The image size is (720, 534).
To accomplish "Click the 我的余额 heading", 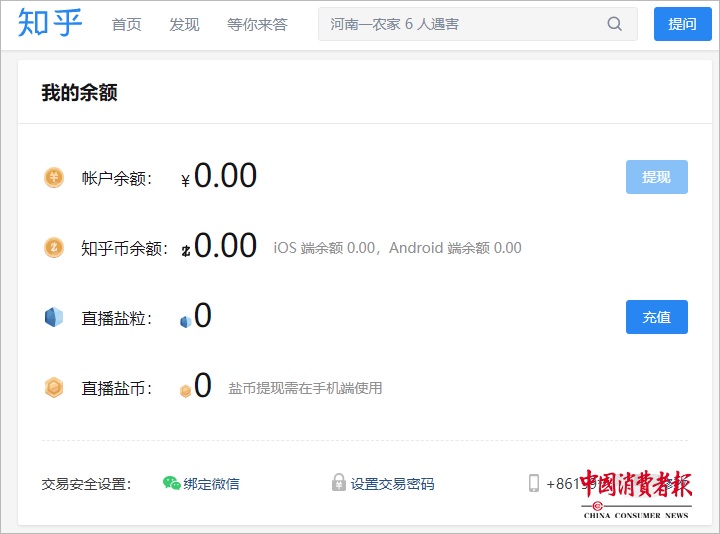I will (79, 93).
